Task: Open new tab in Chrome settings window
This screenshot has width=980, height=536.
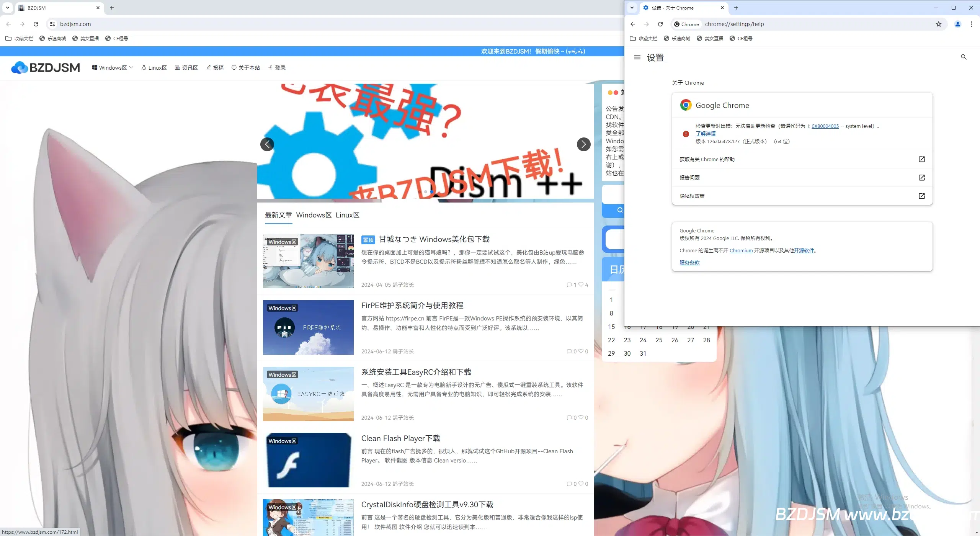Action: click(736, 8)
